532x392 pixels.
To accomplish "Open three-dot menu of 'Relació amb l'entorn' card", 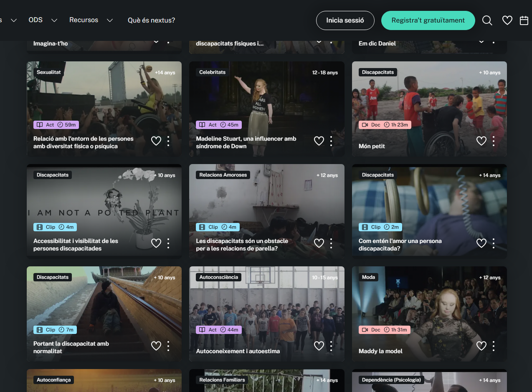I will (168, 141).
